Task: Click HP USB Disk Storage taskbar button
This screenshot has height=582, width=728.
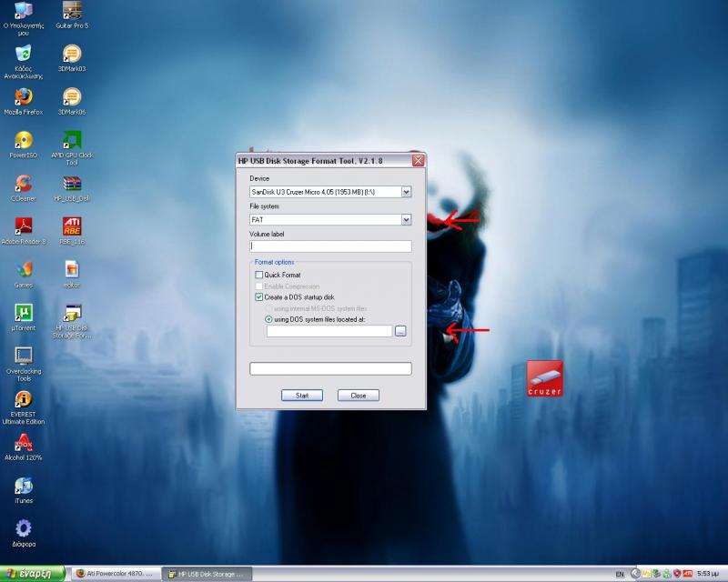Action: click(207, 574)
